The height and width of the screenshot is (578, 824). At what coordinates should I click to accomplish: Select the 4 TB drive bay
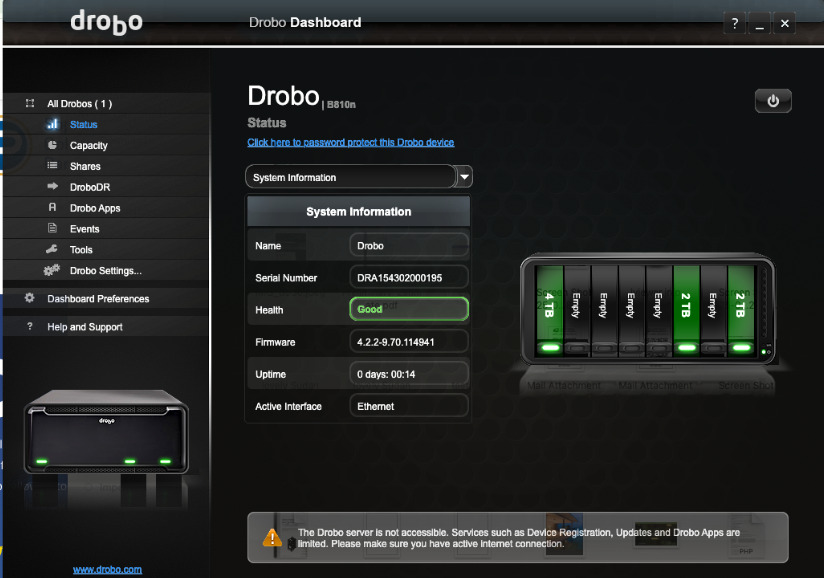coord(549,311)
